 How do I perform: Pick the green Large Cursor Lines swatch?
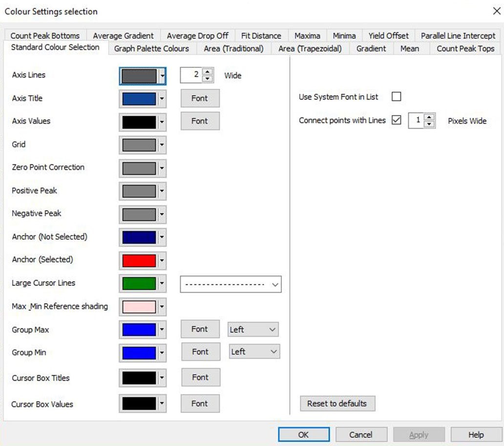pyautogui.click(x=139, y=284)
